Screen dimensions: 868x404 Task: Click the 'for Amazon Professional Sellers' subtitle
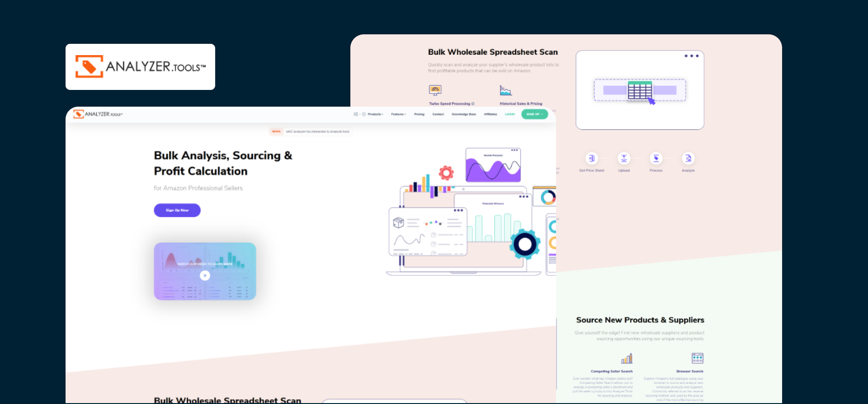coord(198,188)
